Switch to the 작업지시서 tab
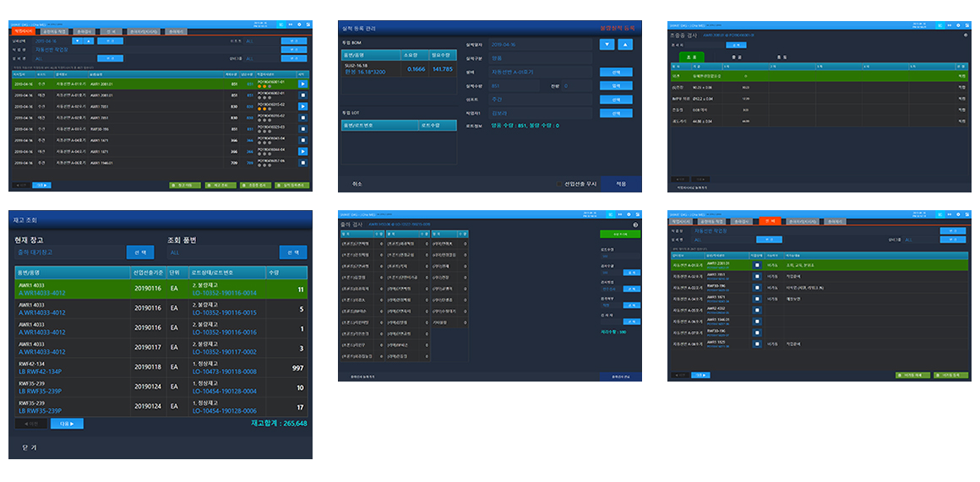 (23, 31)
